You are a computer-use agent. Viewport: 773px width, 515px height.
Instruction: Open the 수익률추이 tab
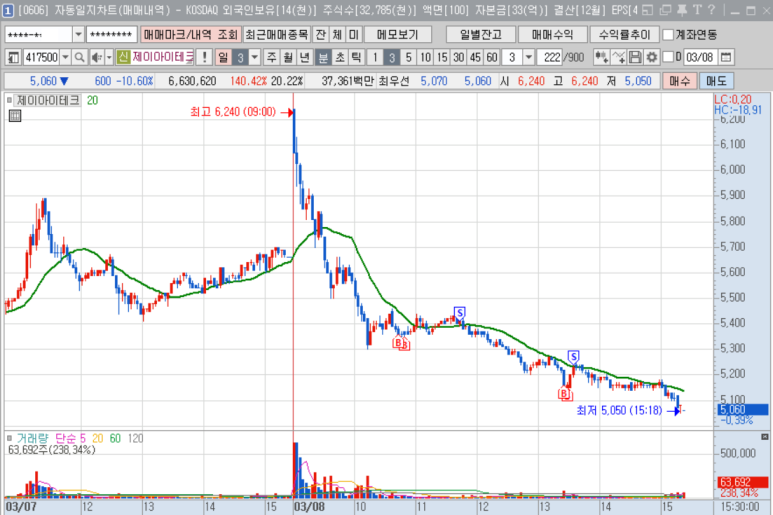622,34
